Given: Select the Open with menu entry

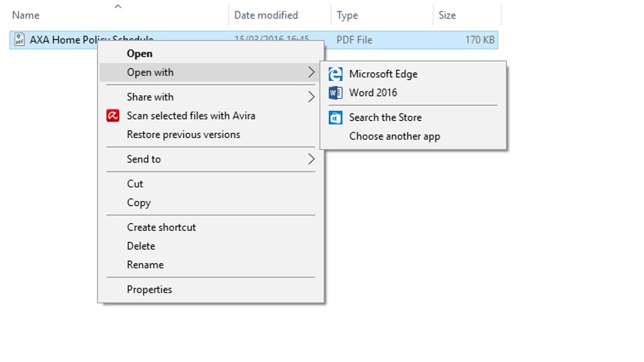Looking at the screenshot, I should pos(210,73).
